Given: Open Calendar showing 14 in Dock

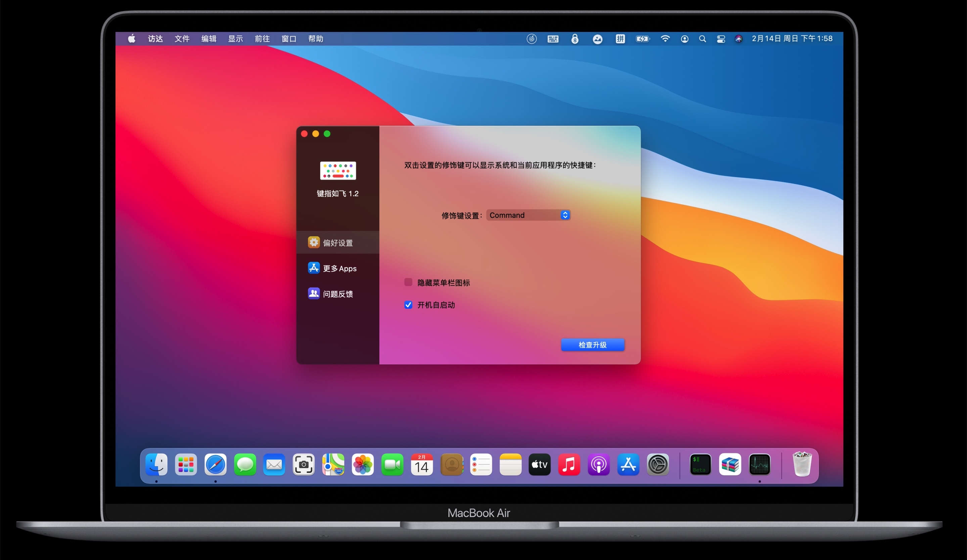Looking at the screenshot, I should coord(422,464).
